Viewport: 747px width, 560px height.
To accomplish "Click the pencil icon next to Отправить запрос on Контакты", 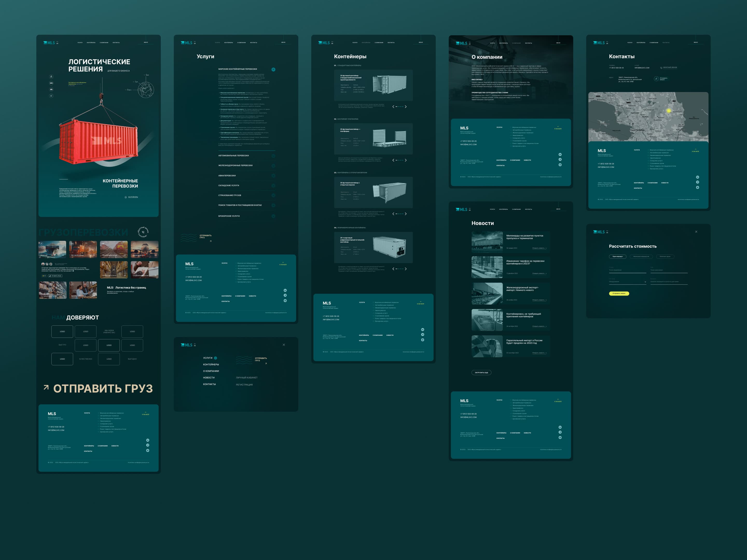I will [656, 79].
